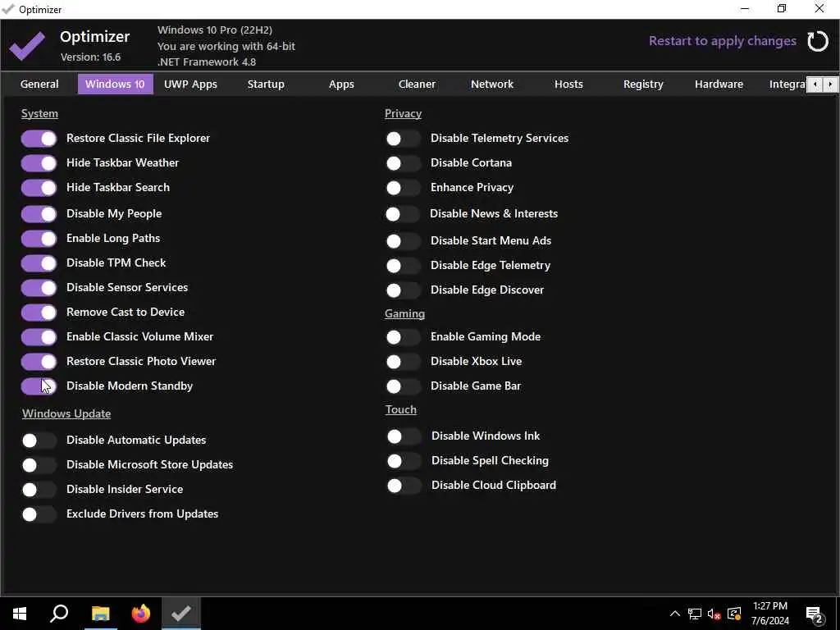Open the partially visible Integrator tab

click(787, 84)
